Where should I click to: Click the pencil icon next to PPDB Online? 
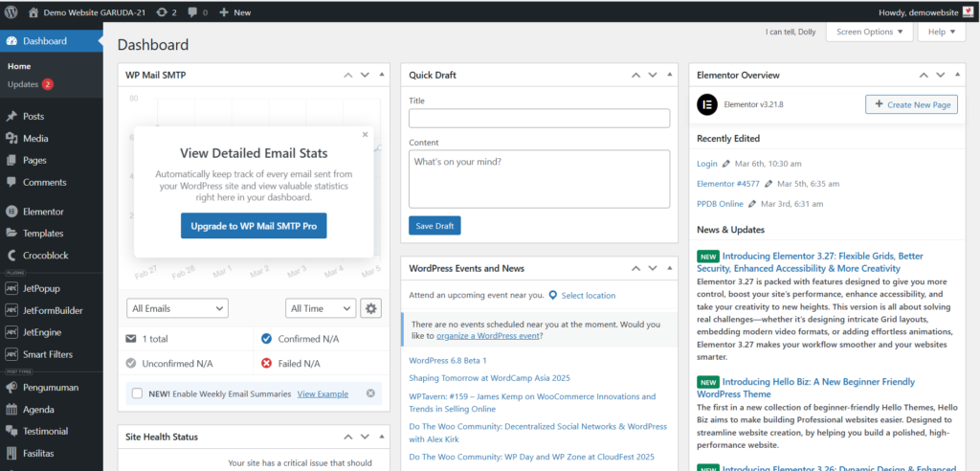(x=752, y=204)
